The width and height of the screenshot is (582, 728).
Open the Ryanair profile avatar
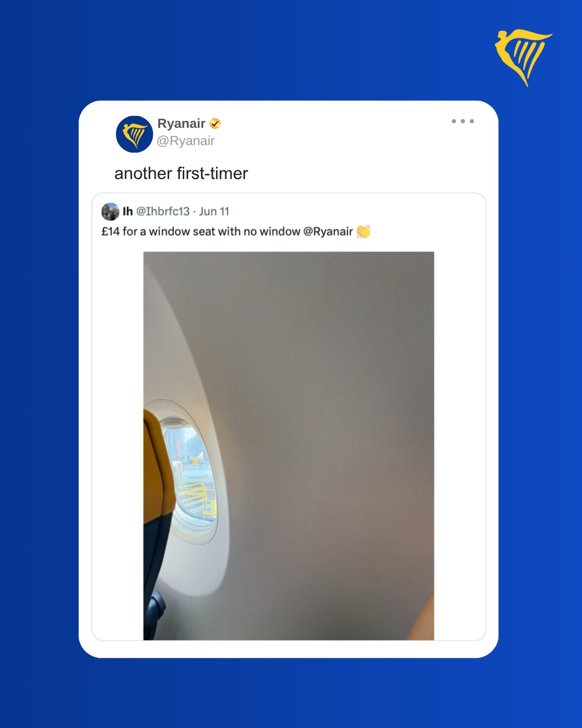[x=134, y=134]
